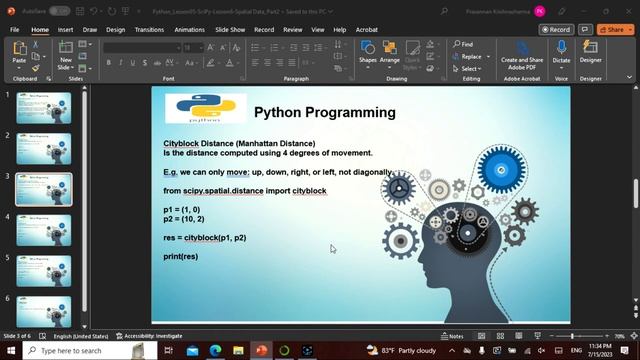Open the numbered list icon
The image size is (640, 360).
[x=274, y=48]
